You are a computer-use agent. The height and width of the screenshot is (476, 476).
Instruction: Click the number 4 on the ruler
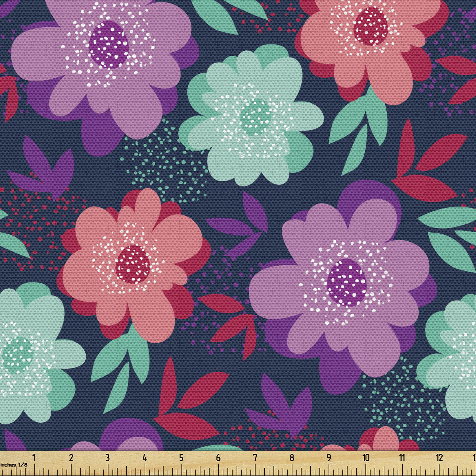145,458
